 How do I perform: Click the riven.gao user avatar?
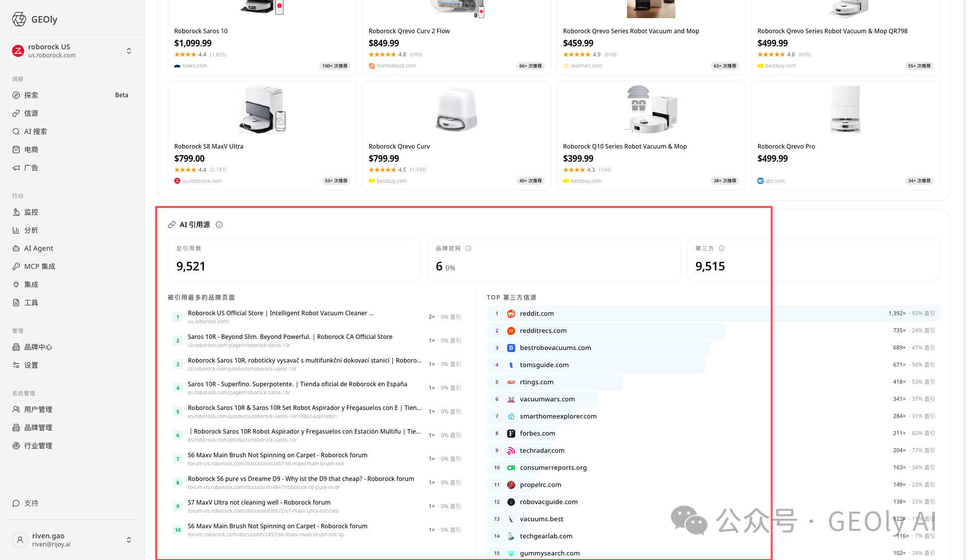tap(20, 540)
